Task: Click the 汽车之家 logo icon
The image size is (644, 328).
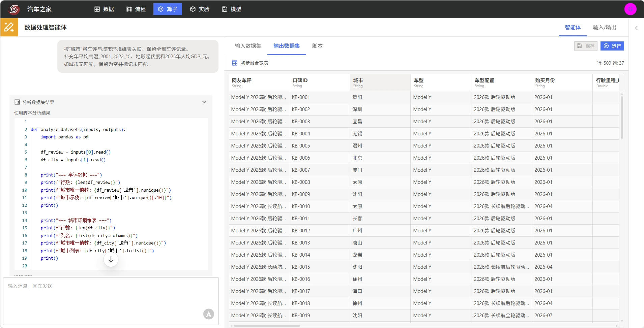Action: (x=14, y=9)
